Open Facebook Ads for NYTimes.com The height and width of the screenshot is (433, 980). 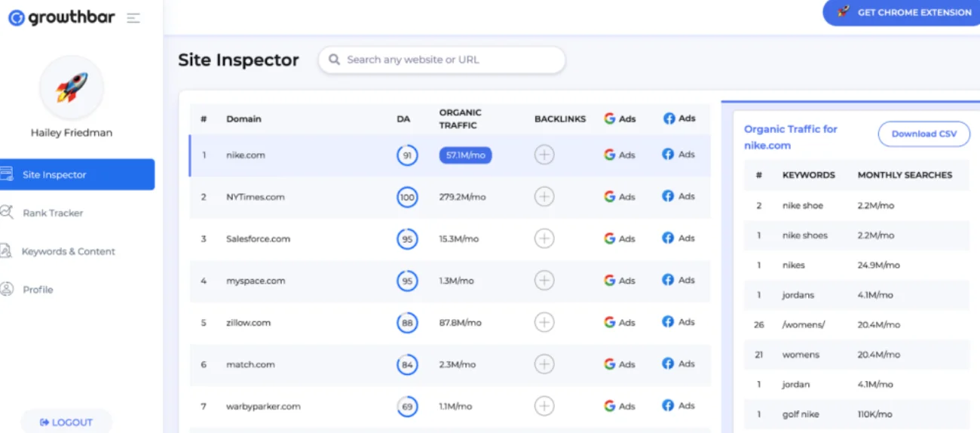coord(678,196)
